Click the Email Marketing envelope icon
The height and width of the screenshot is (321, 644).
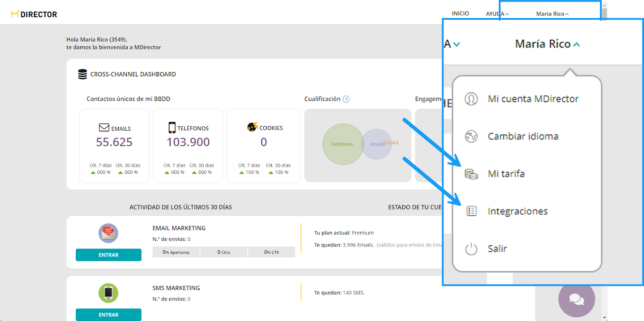(108, 233)
